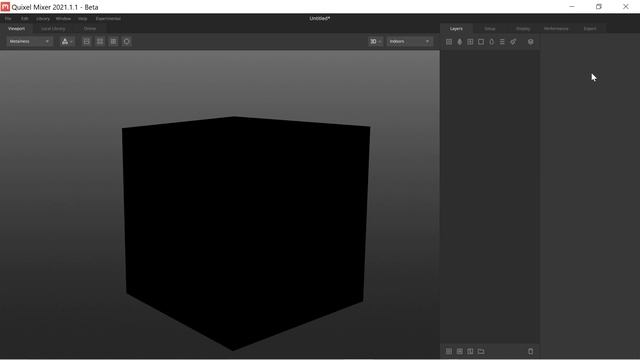
Task: Switch to the Performance tab
Action: click(556, 29)
